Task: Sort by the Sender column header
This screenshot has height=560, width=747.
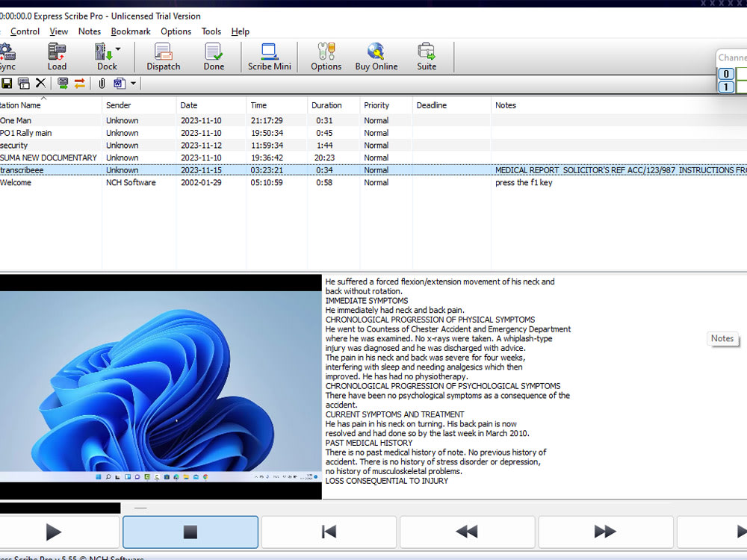Action: pos(139,105)
